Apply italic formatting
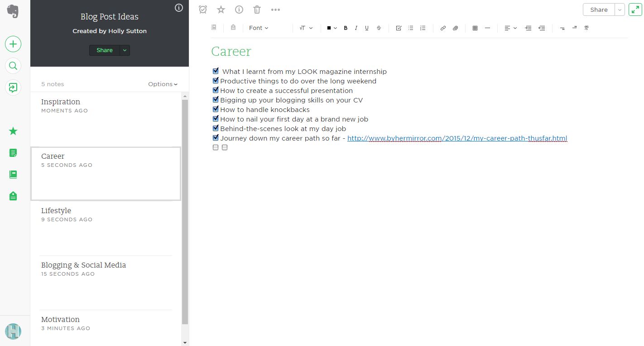This screenshot has height=346, width=644. pyautogui.click(x=356, y=28)
